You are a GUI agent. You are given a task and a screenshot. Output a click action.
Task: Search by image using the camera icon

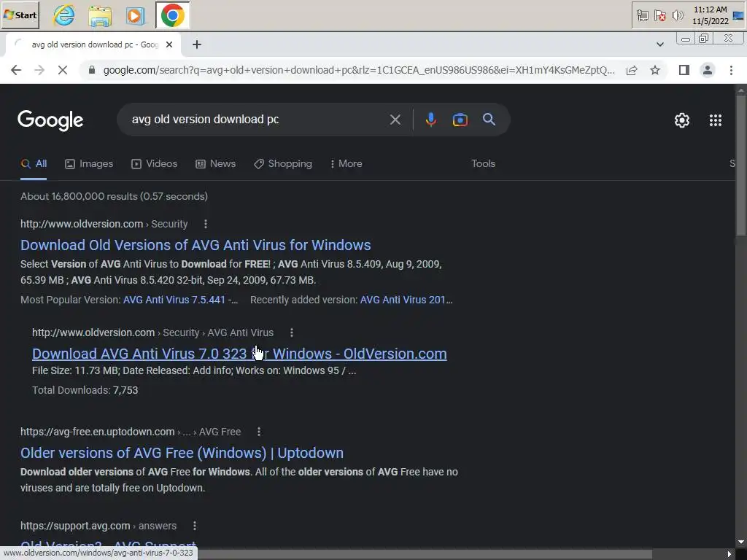pos(460,120)
